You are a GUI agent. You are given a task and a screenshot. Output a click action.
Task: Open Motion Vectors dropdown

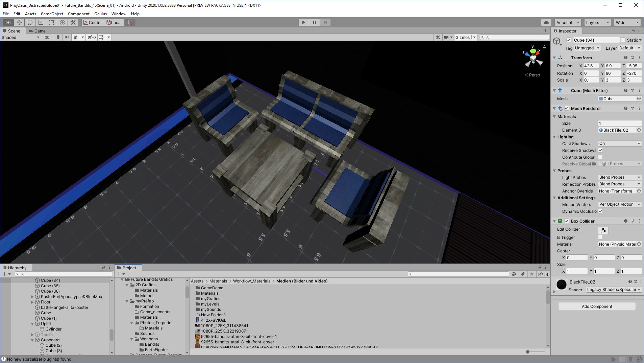tap(620, 204)
